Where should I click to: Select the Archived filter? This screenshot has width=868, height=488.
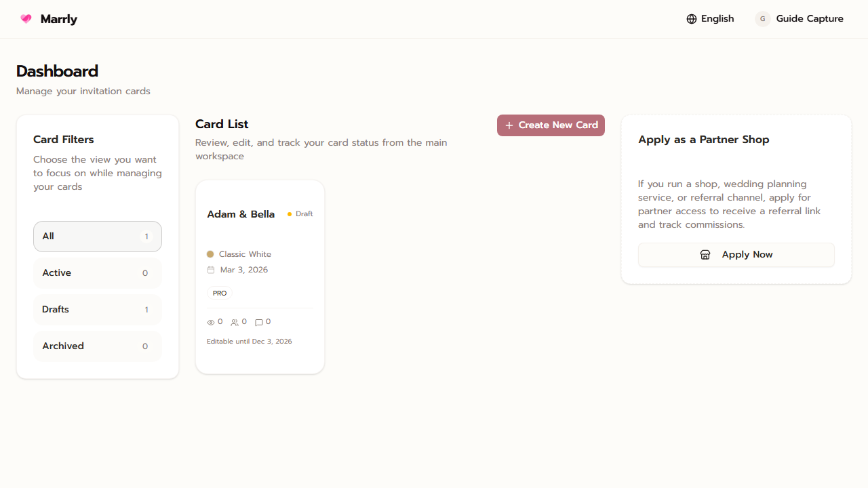(x=97, y=346)
